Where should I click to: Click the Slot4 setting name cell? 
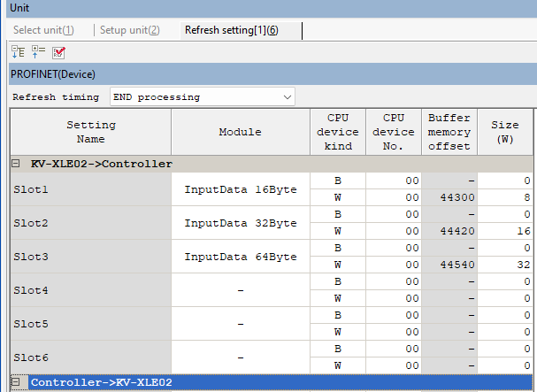[91, 290]
